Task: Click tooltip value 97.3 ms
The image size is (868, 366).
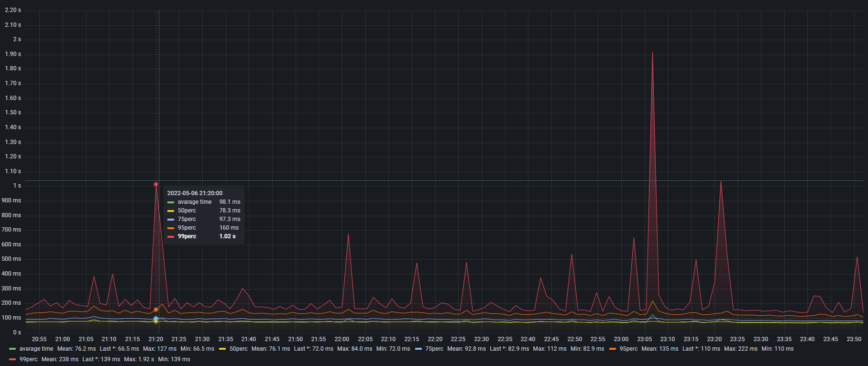Action: 230,219
